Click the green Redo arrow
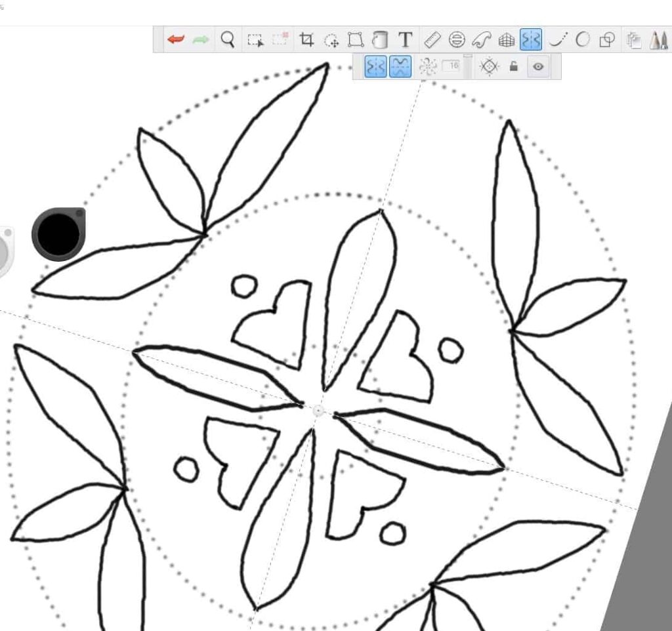672x631 pixels. pos(201,40)
